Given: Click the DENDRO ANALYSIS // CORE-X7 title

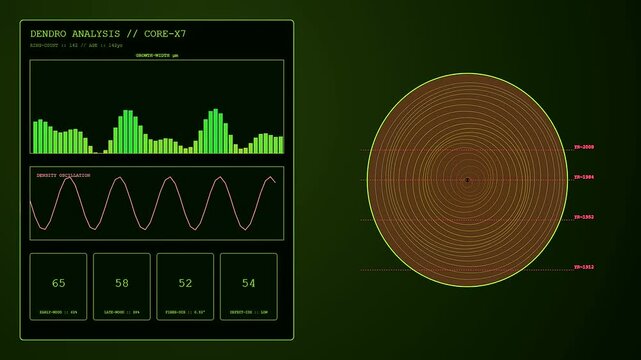Looking at the screenshot, I should 108,34.
